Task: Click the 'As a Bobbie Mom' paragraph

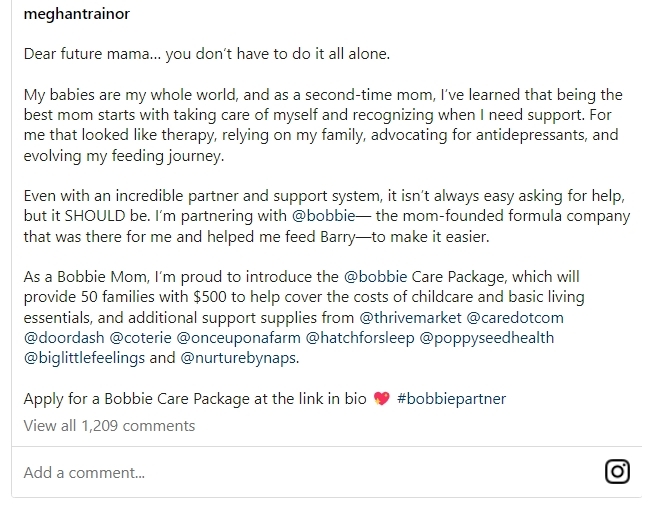Action: (x=304, y=317)
